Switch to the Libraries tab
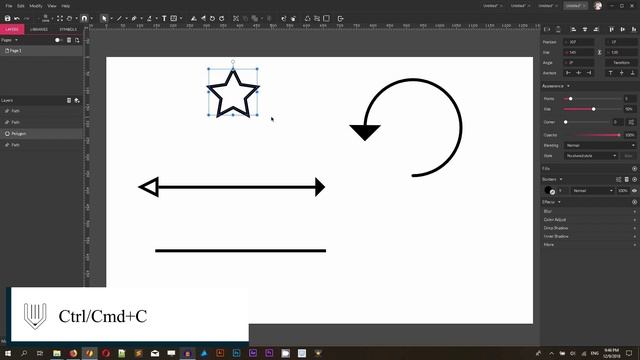This screenshot has height=360, width=640. [39, 29]
